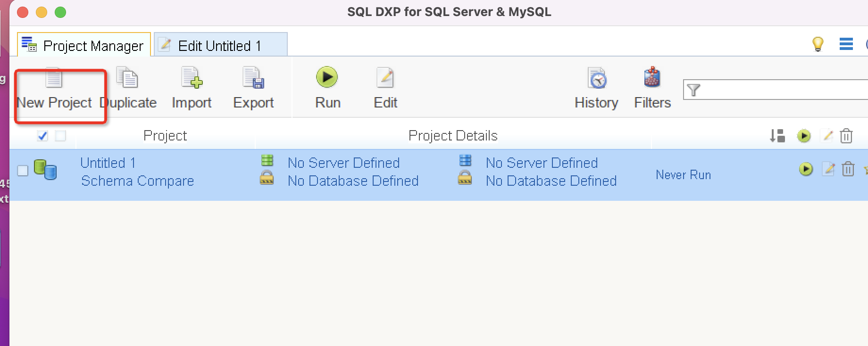Click the Project Details column header
This screenshot has width=868, height=346.
(x=453, y=136)
